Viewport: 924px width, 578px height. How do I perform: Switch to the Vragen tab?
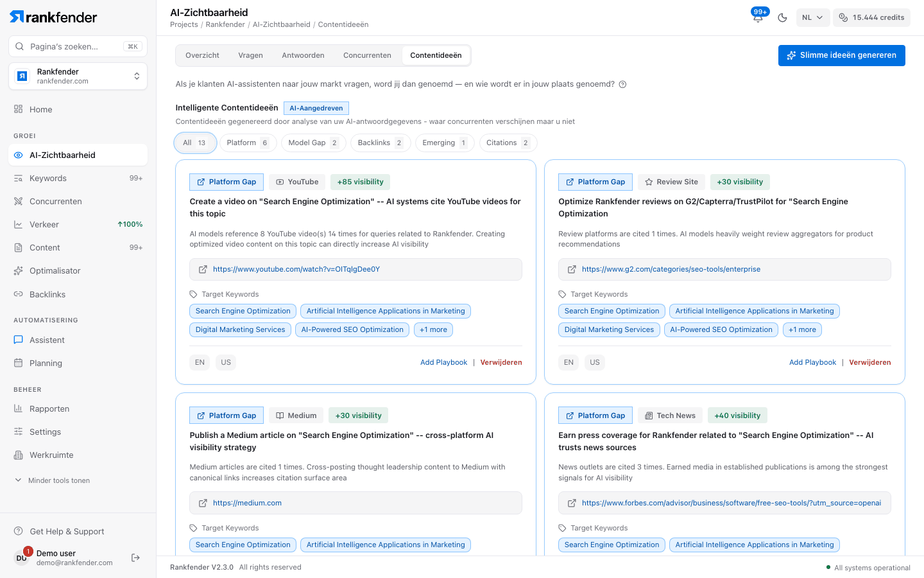click(250, 55)
